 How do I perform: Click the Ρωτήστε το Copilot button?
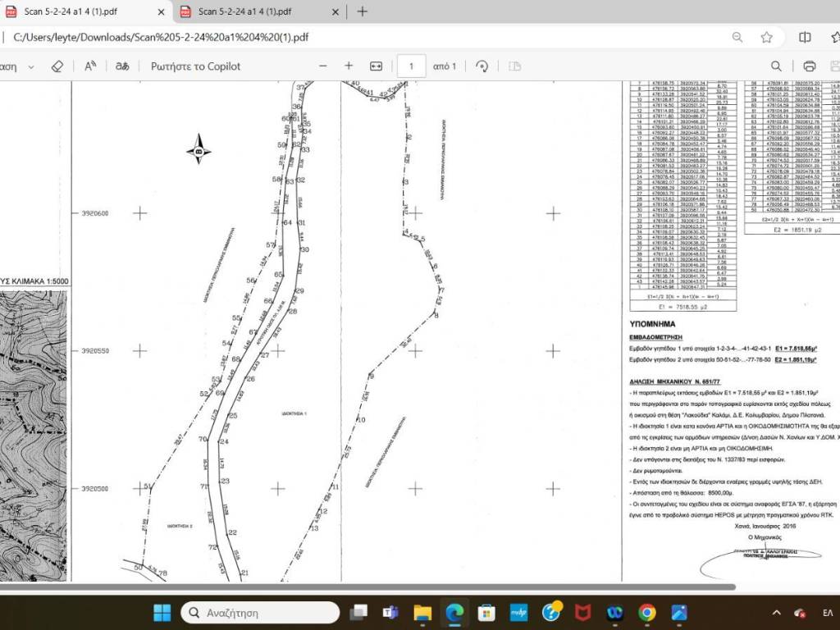click(x=195, y=66)
